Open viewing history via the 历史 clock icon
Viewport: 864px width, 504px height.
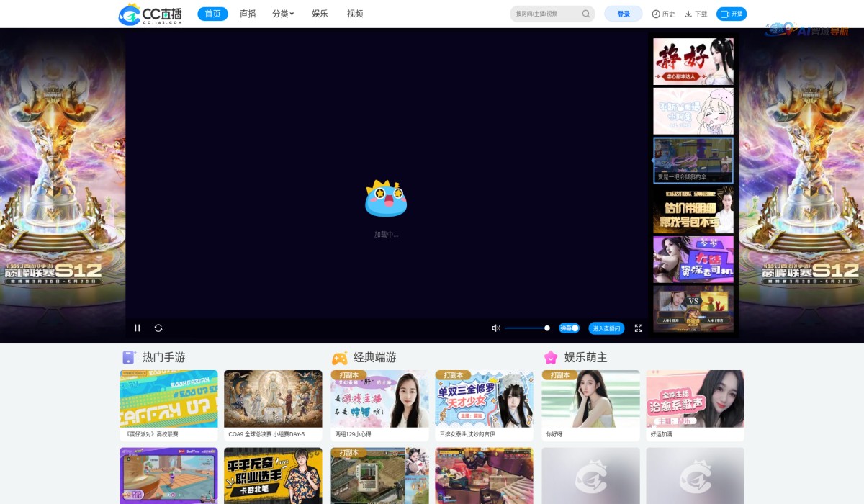click(x=662, y=13)
